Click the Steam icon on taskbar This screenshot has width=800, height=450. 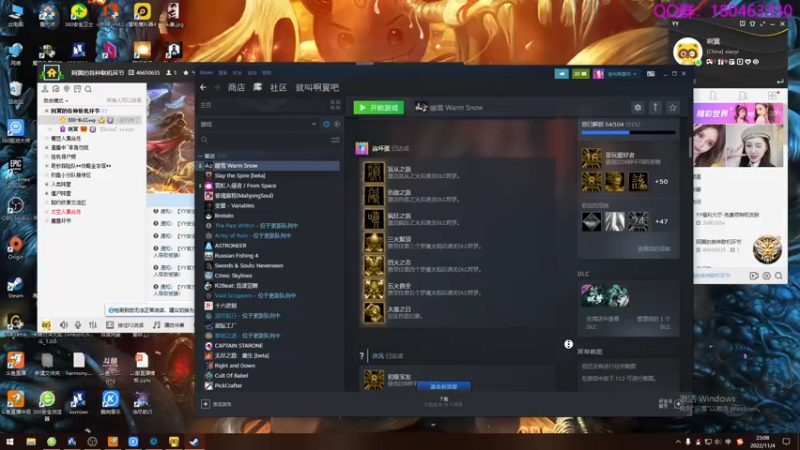(x=194, y=442)
